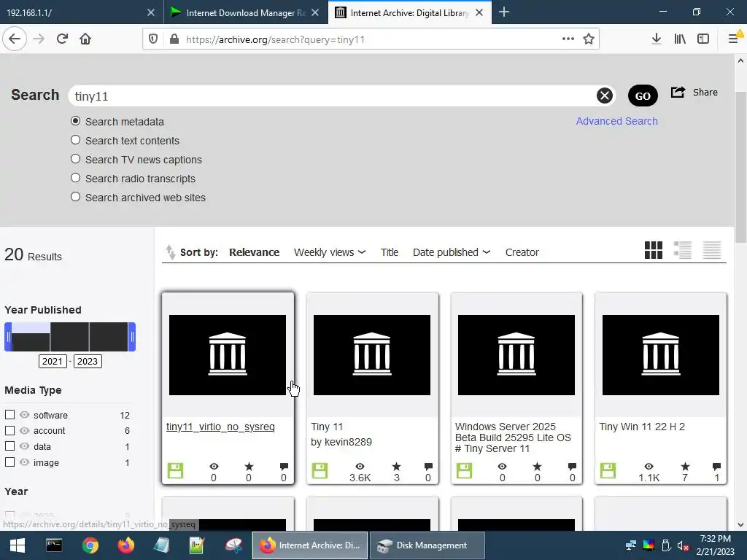This screenshot has height=560, width=747.
Task: Switch to the 192.168.1.1 tab
Action: (x=81, y=12)
